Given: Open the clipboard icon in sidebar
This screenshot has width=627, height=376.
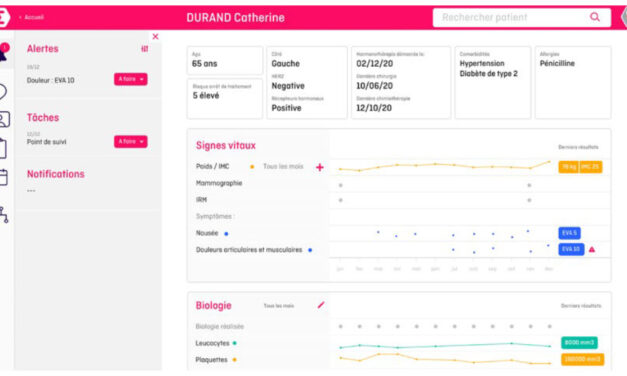Looking at the screenshot, I should pos(3,148).
